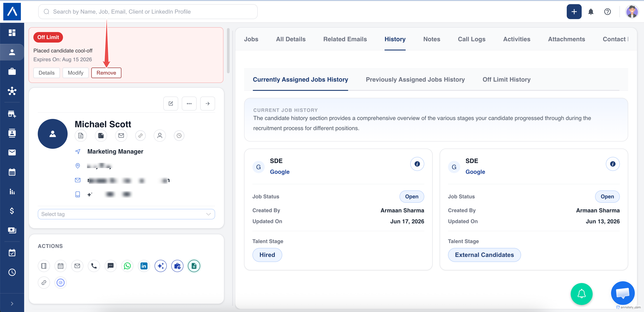Viewport: 644px width, 312px height.
Task: Click the Remove off limit button
Action: point(106,73)
